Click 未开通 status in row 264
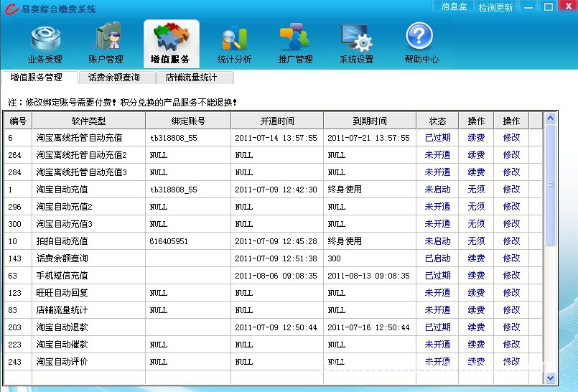578x392 pixels. pos(437,155)
